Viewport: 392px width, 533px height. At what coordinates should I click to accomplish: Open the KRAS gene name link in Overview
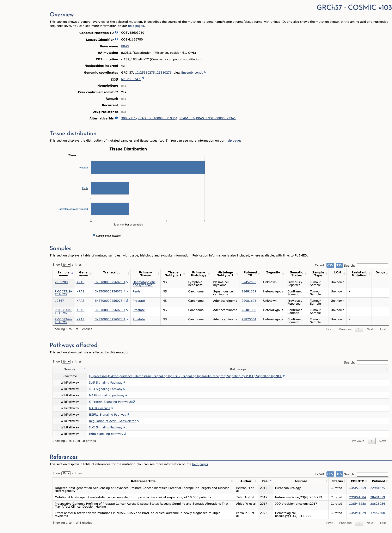click(125, 46)
